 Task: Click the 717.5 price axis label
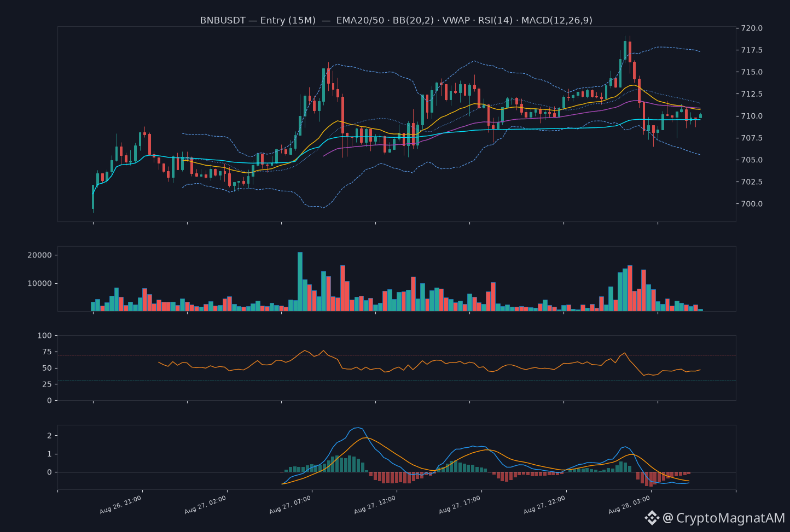pyautogui.click(x=752, y=50)
